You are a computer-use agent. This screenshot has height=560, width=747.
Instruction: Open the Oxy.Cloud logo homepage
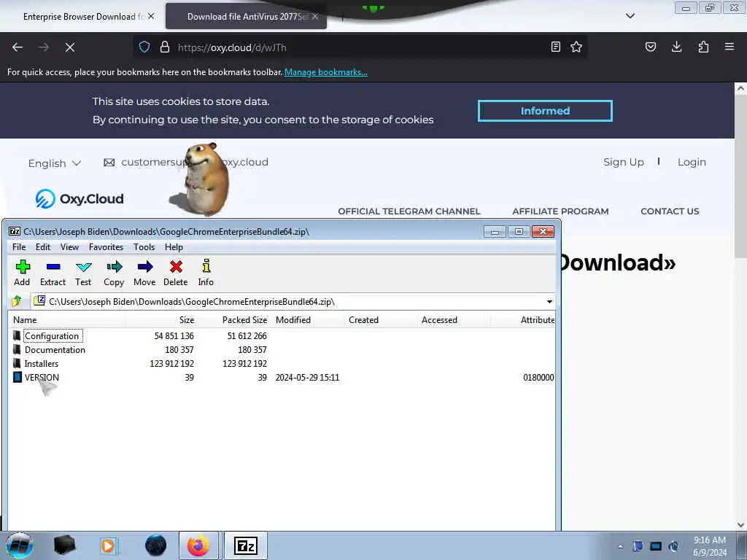80,198
